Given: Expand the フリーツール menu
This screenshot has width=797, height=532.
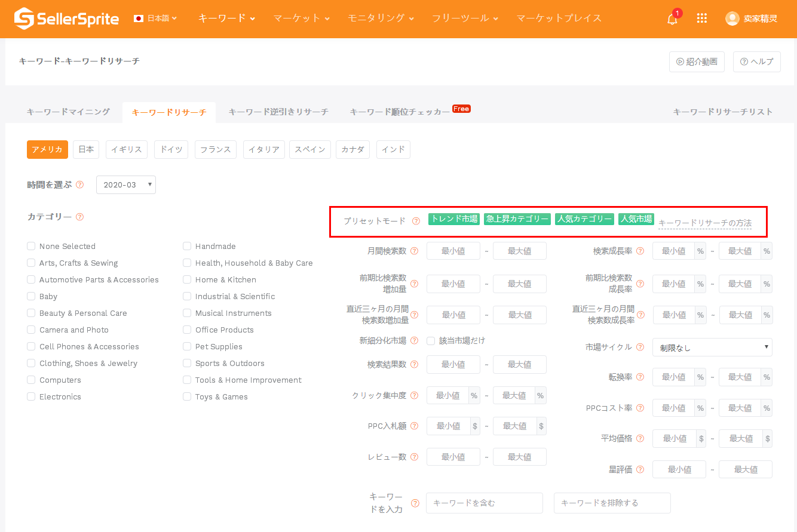Looking at the screenshot, I should tap(465, 19).
